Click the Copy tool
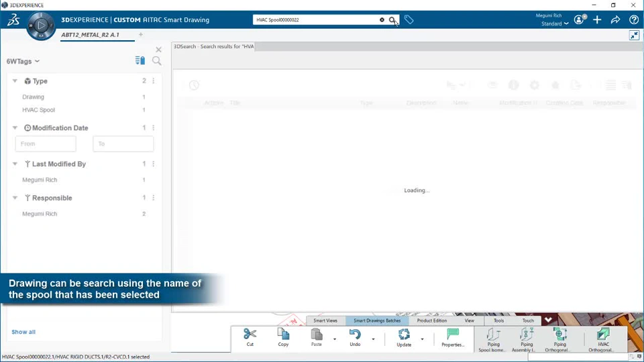This screenshot has width=644, height=362. [x=283, y=338]
